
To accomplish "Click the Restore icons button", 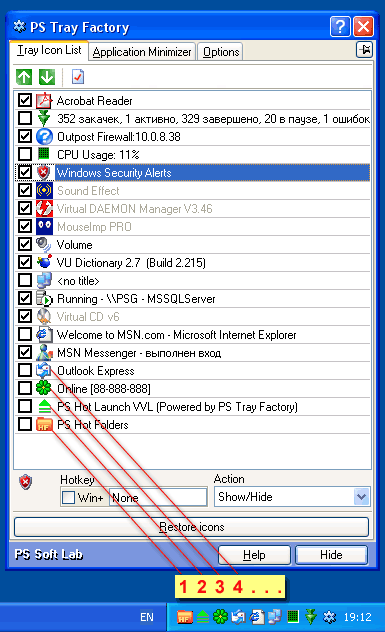I will click(191, 527).
